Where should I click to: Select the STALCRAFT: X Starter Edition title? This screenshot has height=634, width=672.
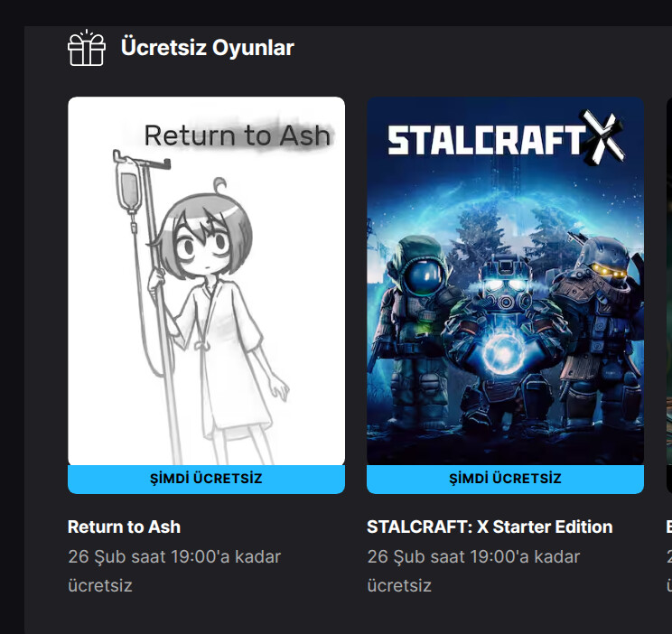tap(490, 527)
